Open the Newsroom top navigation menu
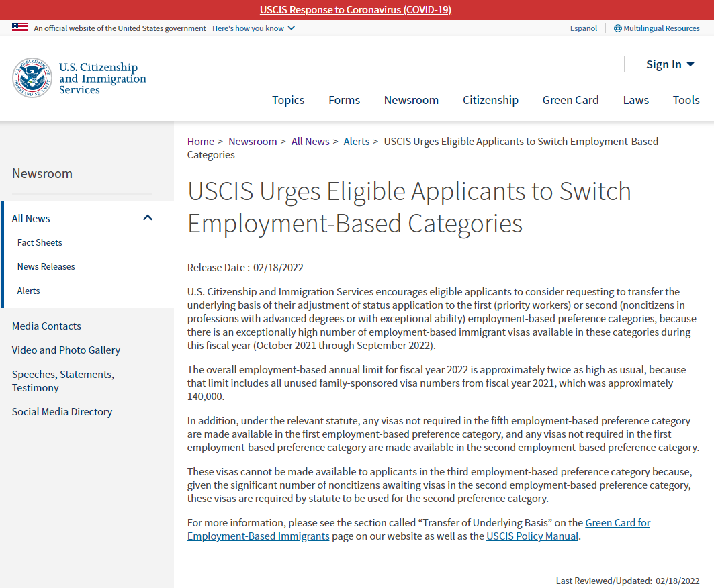The width and height of the screenshot is (714, 588). [411, 100]
